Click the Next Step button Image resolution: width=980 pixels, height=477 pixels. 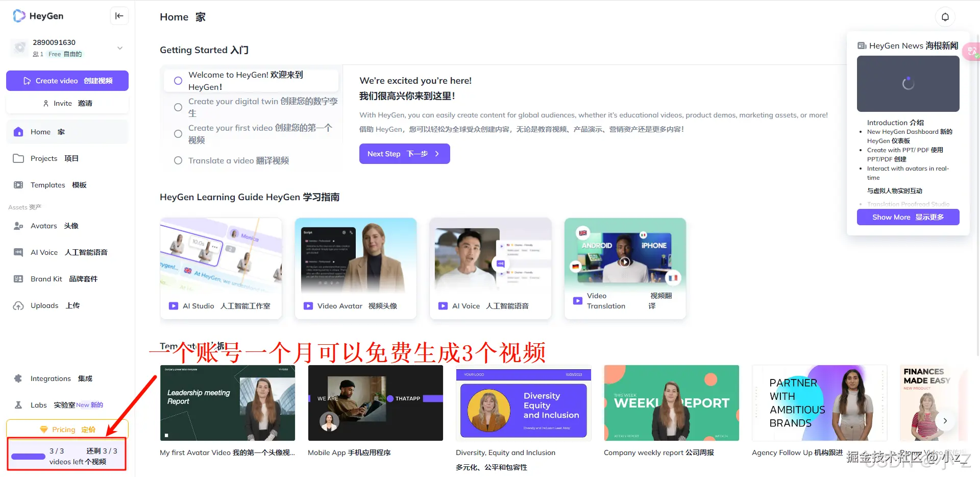point(404,154)
